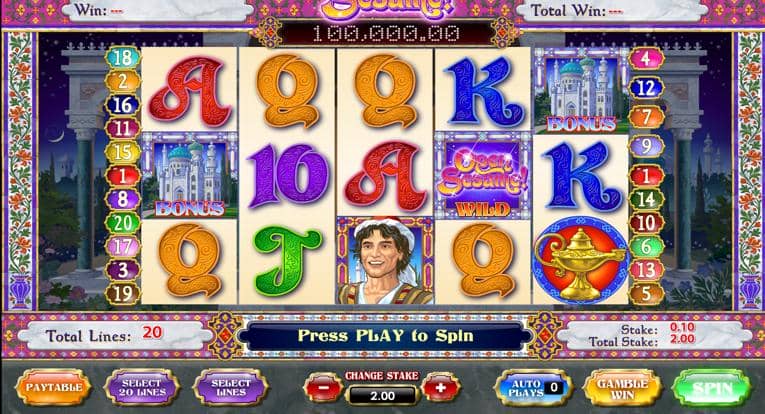Increase stake with the plus button
This screenshot has width=765, height=414.
point(441,388)
